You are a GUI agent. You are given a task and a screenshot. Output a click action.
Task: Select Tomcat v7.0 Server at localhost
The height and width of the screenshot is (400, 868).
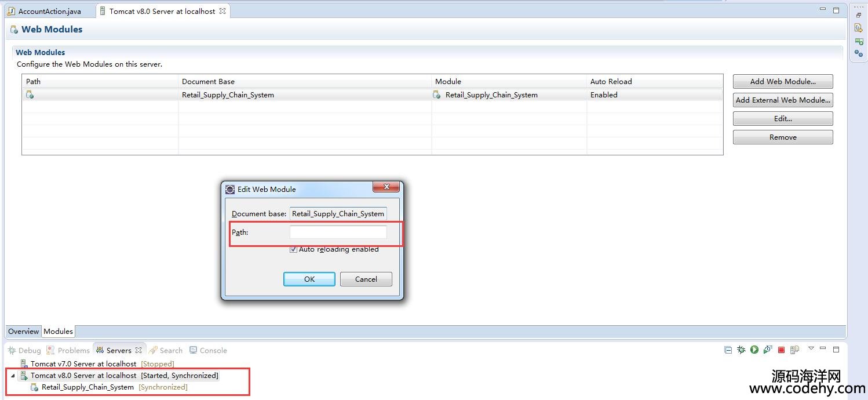83,364
